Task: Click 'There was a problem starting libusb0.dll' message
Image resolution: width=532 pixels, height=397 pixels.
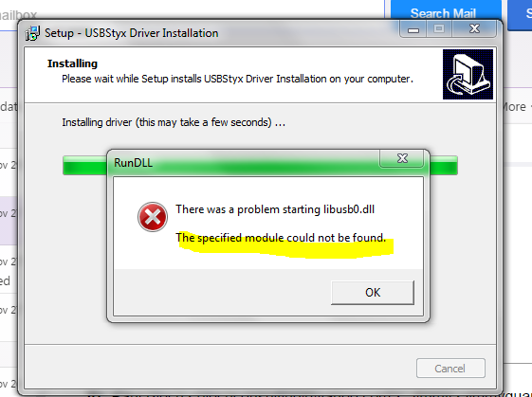Action: click(x=275, y=209)
